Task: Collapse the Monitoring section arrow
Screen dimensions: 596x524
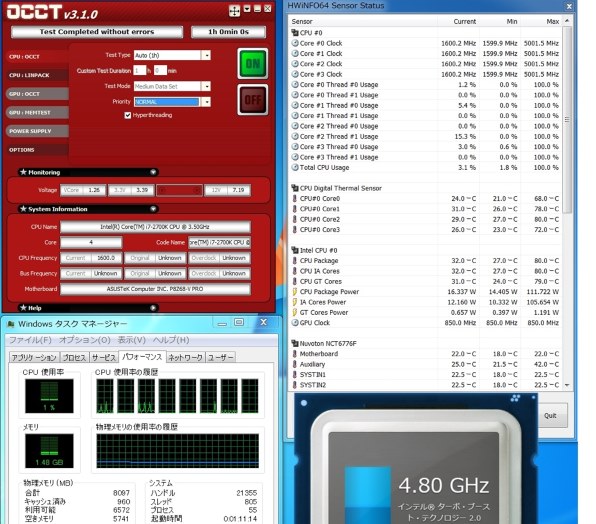Action: pos(153,172)
